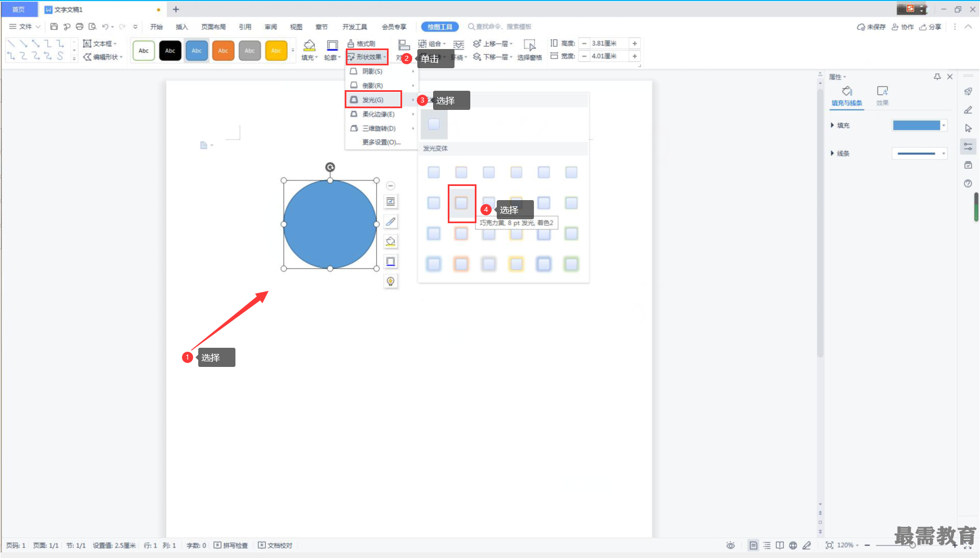Select Glow (发光) menu item

click(381, 100)
